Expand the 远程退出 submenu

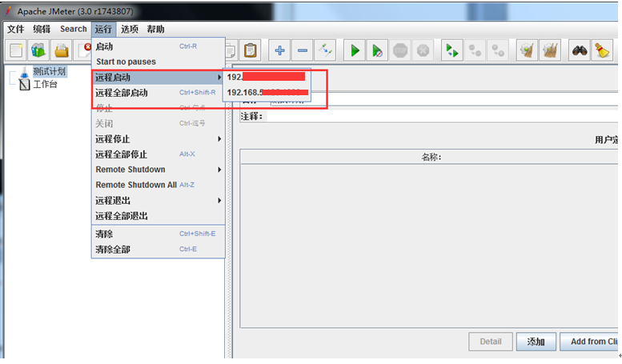pos(159,201)
